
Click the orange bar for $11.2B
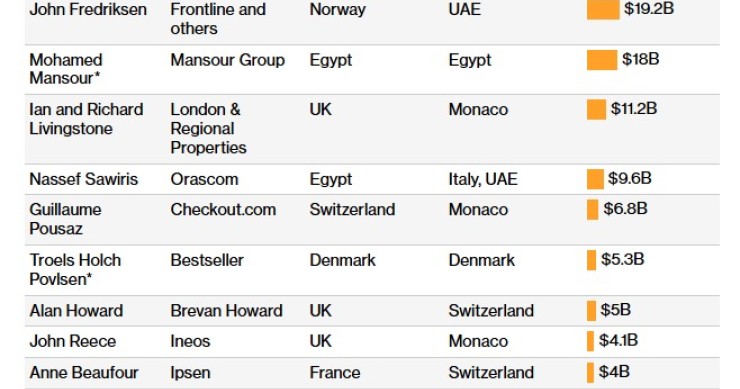click(596, 110)
